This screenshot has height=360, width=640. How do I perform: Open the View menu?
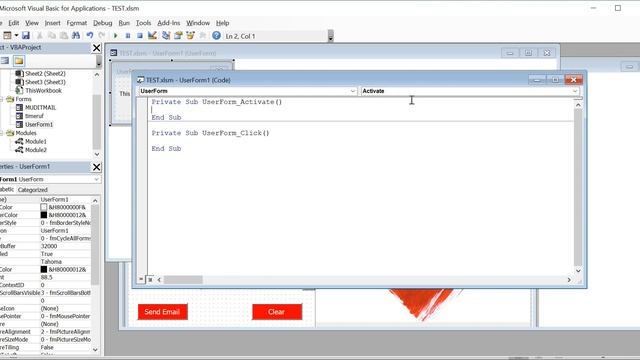(x=32, y=23)
